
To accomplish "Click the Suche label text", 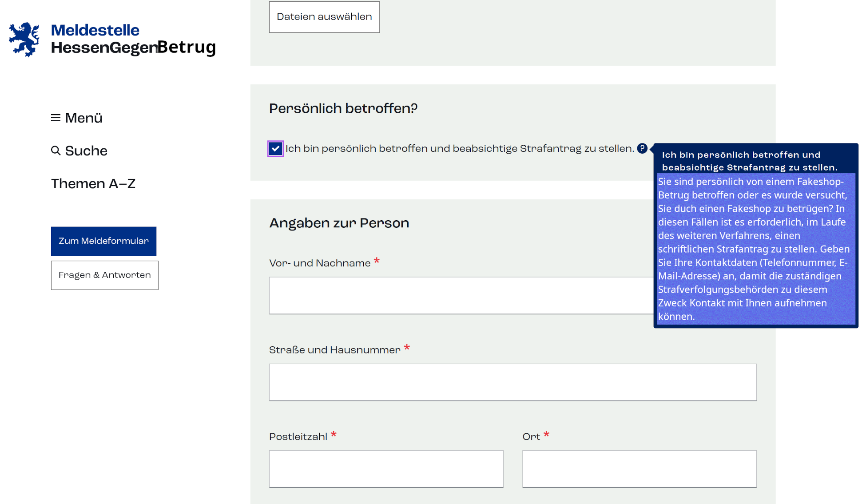I will pos(86,151).
